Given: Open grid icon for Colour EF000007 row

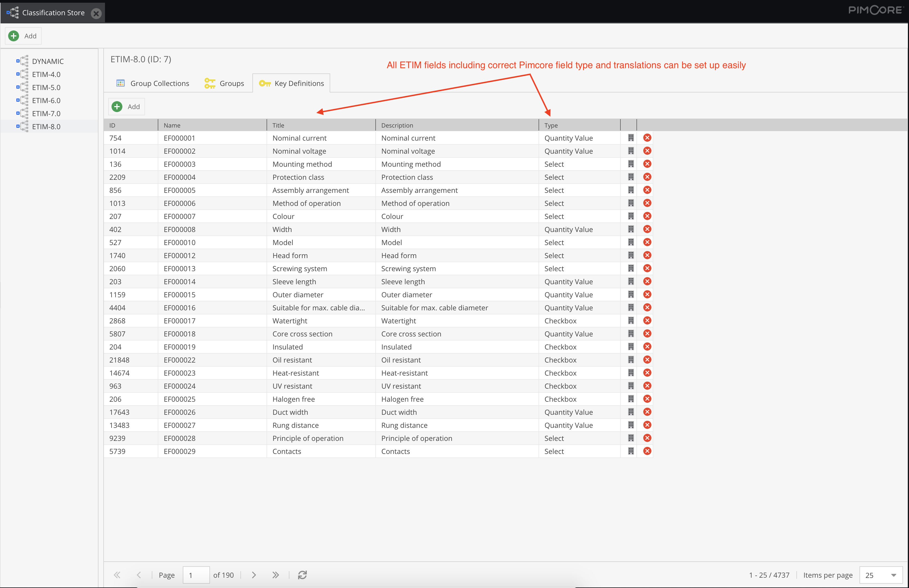Looking at the screenshot, I should pos(631,216).
